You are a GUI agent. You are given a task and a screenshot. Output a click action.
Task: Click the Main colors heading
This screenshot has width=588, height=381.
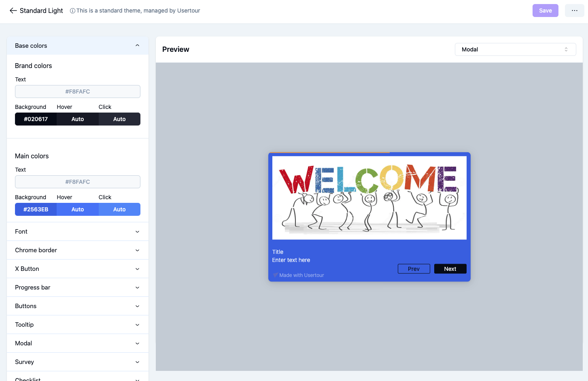tap(32, 156)
